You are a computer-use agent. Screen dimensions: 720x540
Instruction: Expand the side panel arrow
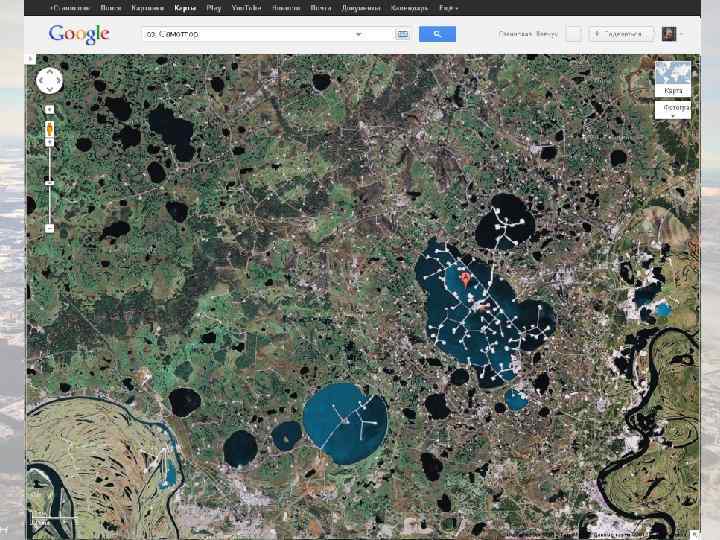click(x=30, y=59)
